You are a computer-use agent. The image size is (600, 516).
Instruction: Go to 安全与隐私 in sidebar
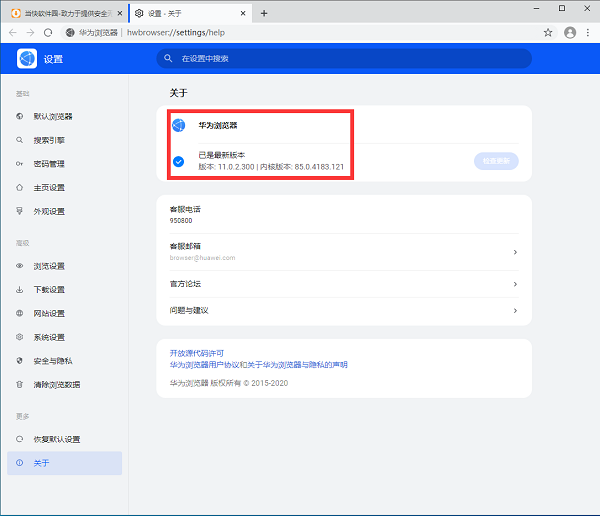pyautogui.click(x=64, y=361)
